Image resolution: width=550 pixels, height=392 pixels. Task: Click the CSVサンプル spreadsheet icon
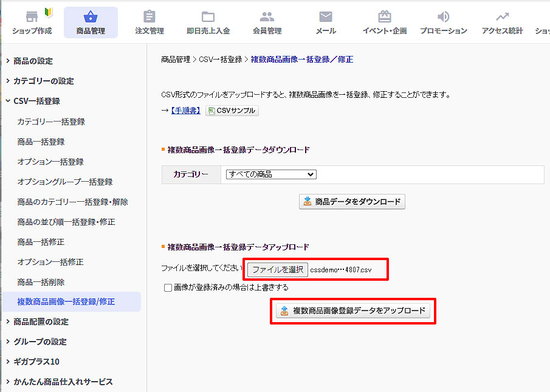coord(212,111)
